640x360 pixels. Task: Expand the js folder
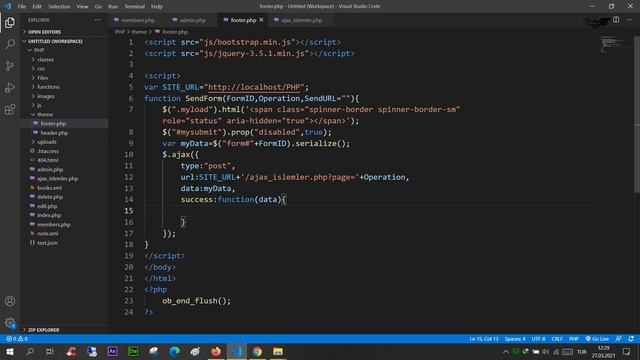click(39, 105)
